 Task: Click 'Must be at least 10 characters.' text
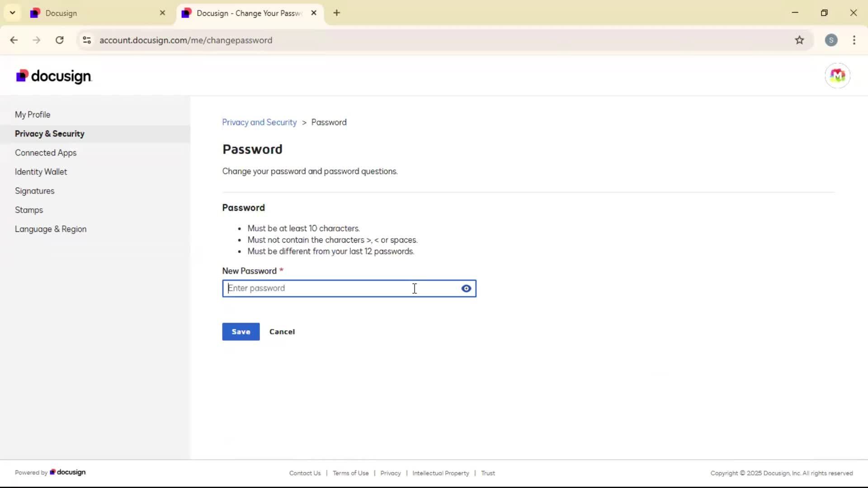[x=303, y=229]
